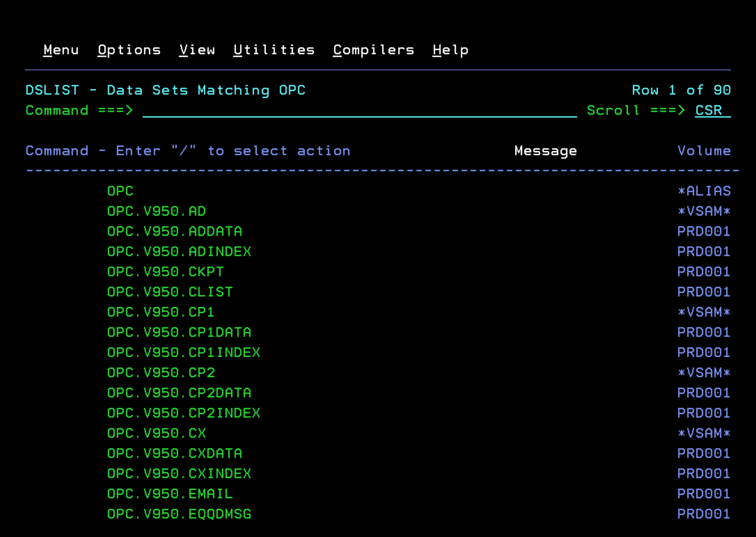Screen dimensions: 756x537
Task: Click the Message column header
Action: (x=545, y=151)
